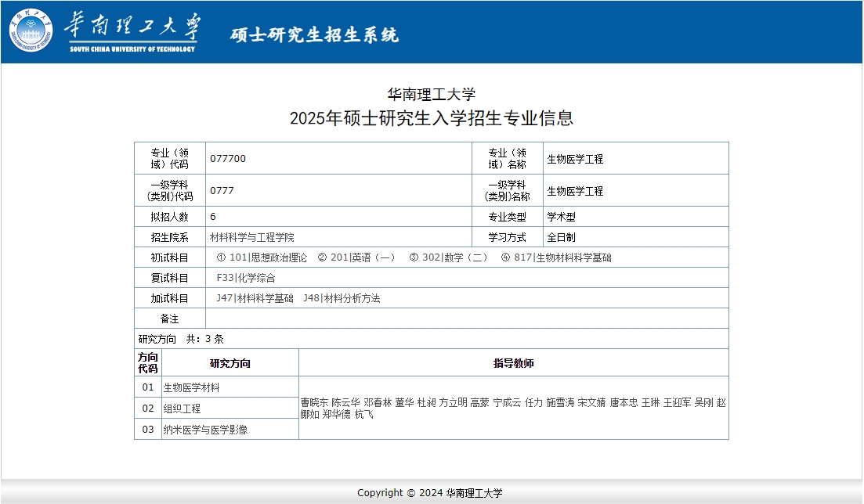Image resolution: width=864 pixels, height=504 pixels.
Task: Click the 复试科目 label cell
Action: (x=170, y=278)
